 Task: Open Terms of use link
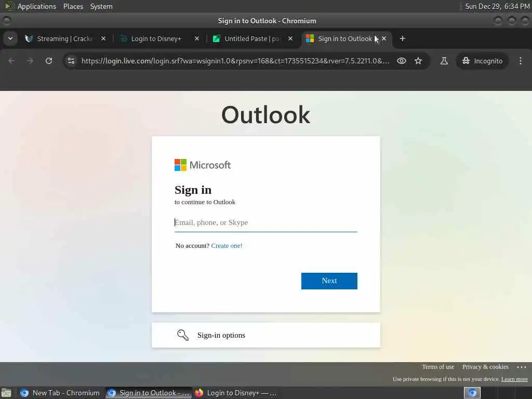(x=438, y=367)
